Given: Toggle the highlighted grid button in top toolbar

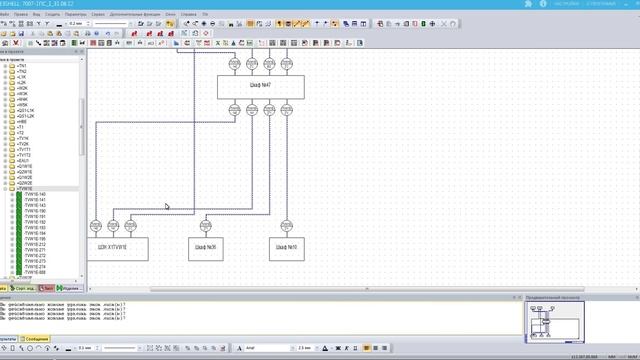Looking at the screenshot, I should (x=250, y=24).
